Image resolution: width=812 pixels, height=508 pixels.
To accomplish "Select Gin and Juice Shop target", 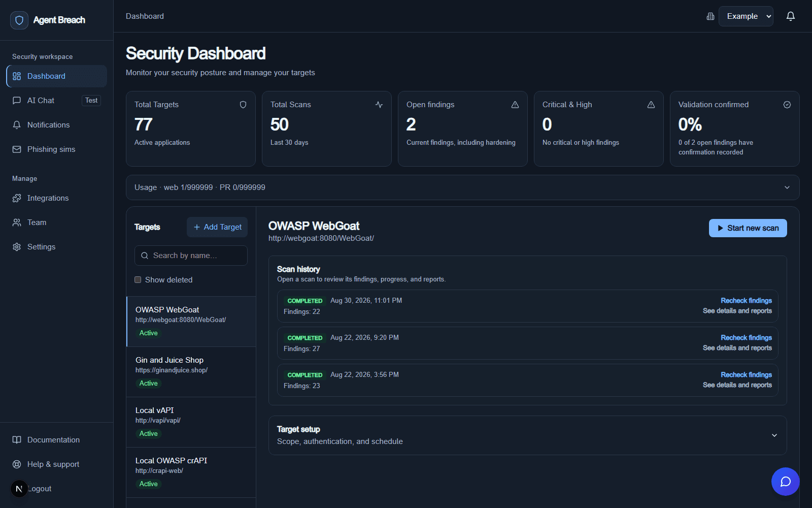I will [191, 372].
